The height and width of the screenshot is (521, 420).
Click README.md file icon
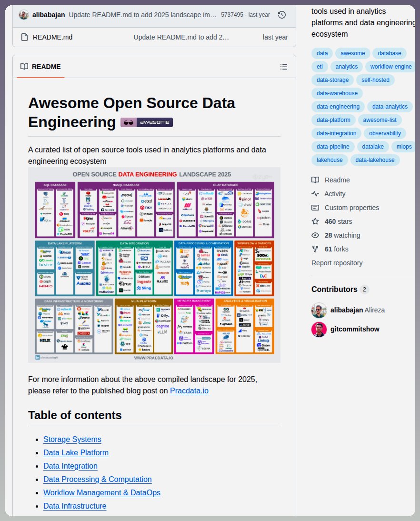click(x=24, y=37)
